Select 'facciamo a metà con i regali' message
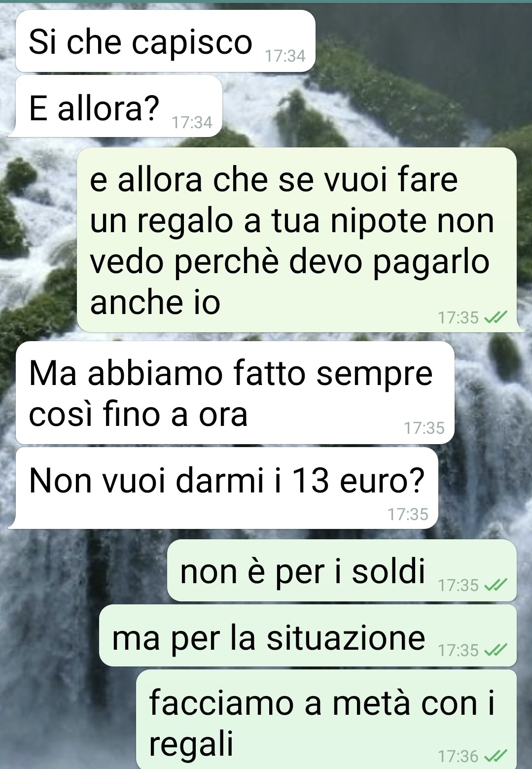The image size is (532, 769). tap(326, 719)
